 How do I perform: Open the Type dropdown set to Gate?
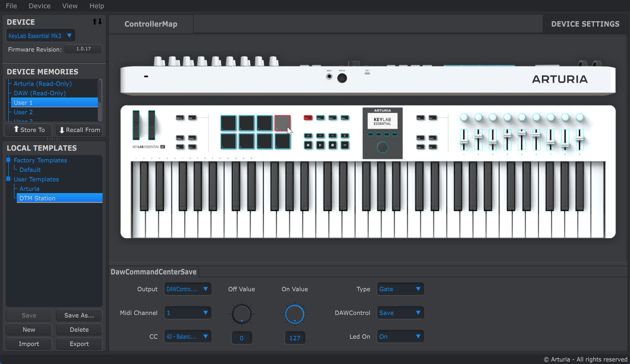(400, 289)
